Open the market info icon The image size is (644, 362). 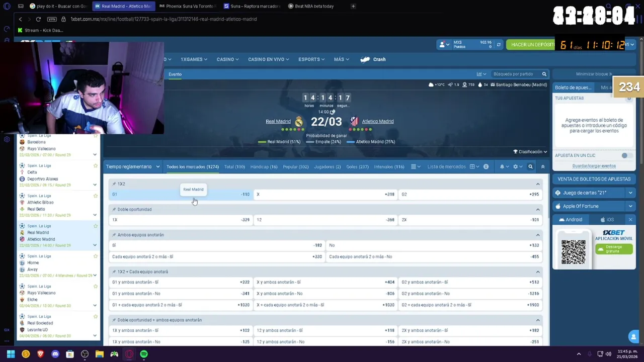point(486,166)
